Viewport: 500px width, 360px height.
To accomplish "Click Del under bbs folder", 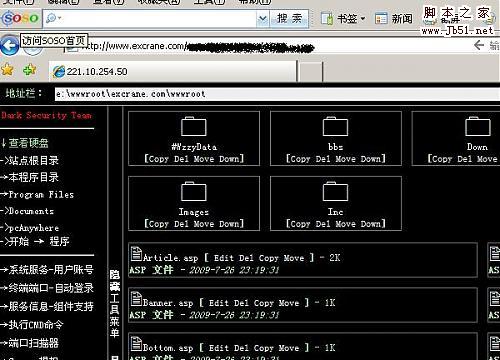I will click(x=323, y=159).
